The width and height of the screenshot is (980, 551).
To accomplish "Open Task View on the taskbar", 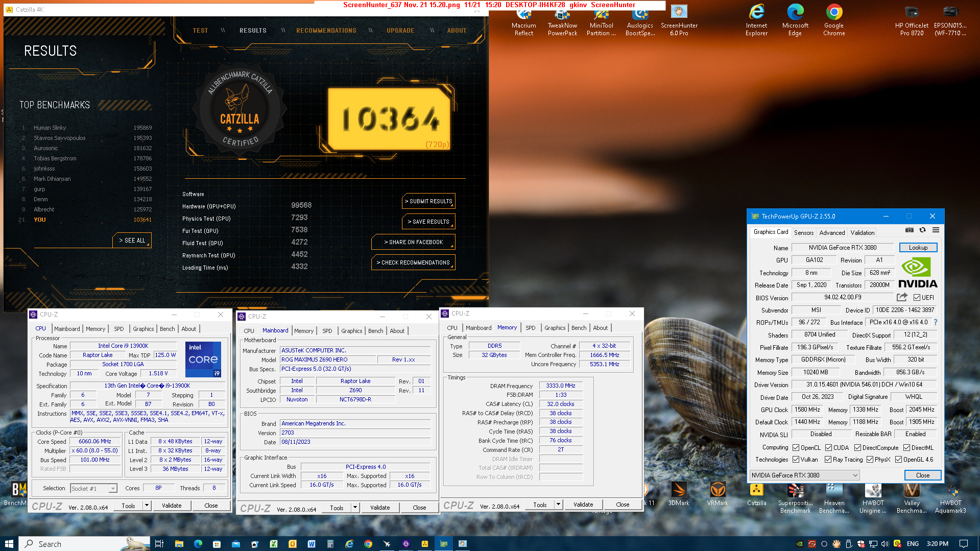I will point(159,544).
